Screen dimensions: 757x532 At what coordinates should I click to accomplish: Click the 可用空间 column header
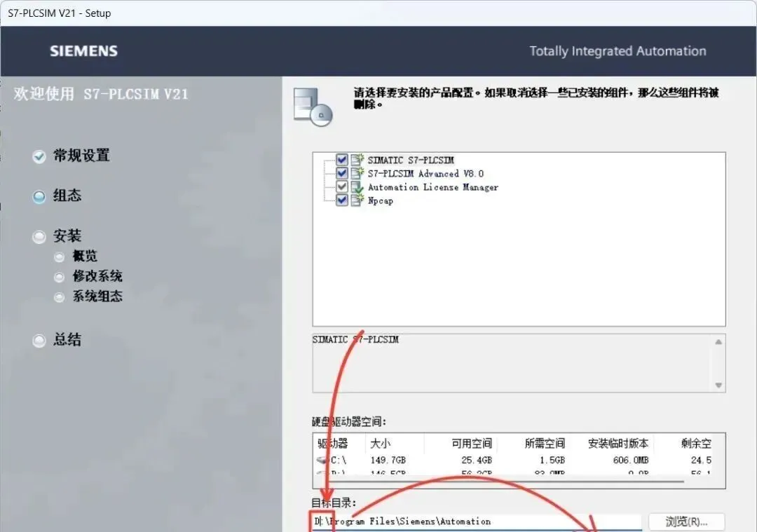(472, 443)
